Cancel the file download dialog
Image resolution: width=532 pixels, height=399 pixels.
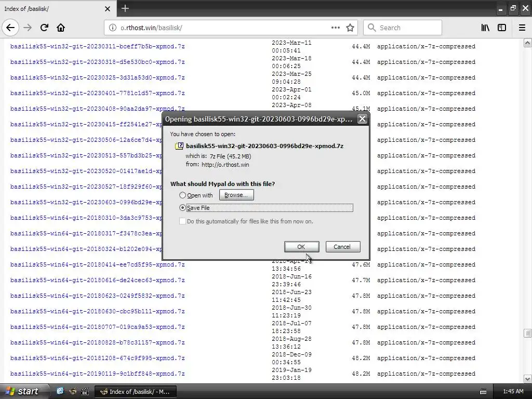click(x=343, y=247)
